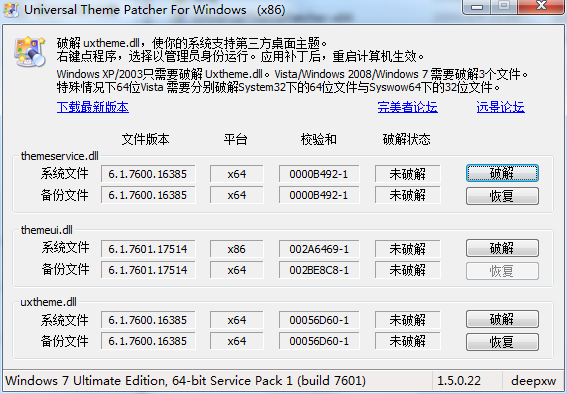Minimize the Universal Theme Patcher window

point(477,7)
